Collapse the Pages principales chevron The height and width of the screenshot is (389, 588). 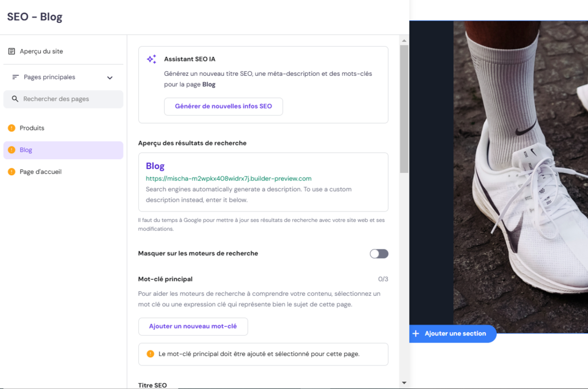click(x=110, y=76)
